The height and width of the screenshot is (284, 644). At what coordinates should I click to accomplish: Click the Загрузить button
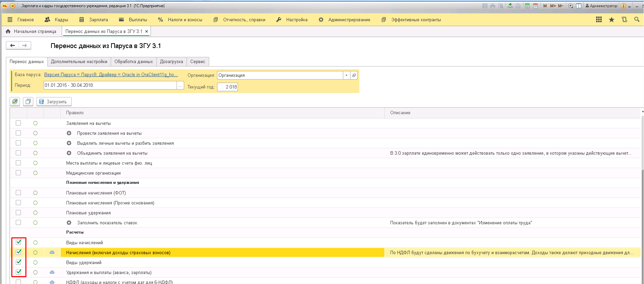(x=54, y=102)
